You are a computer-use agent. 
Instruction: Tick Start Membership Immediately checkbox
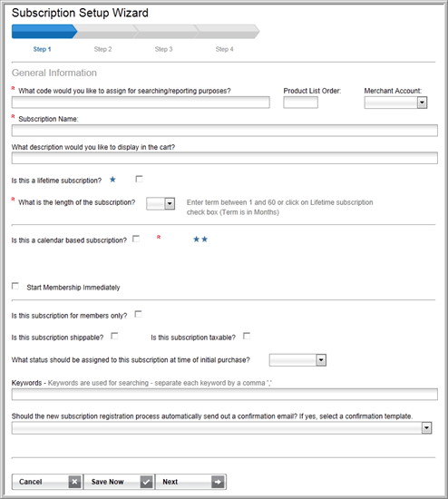point(15,286)
